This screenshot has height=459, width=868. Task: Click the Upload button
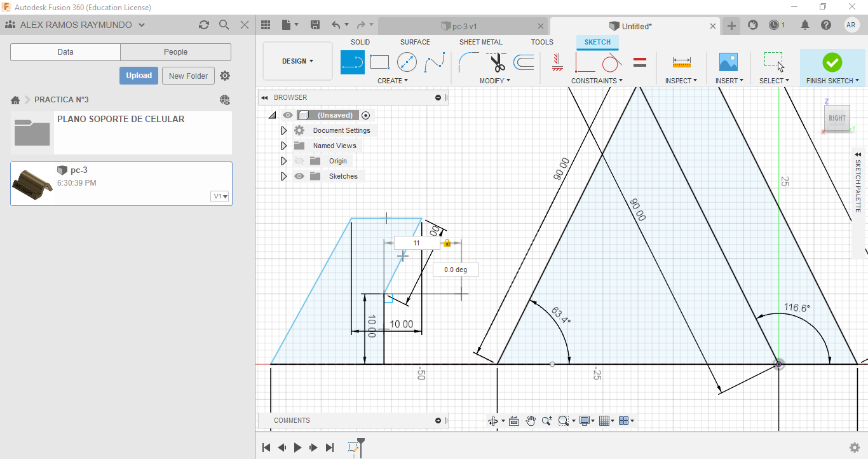(139, 76)
